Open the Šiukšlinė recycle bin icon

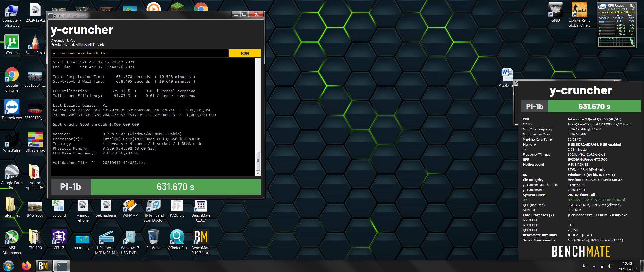coord(153,240)
